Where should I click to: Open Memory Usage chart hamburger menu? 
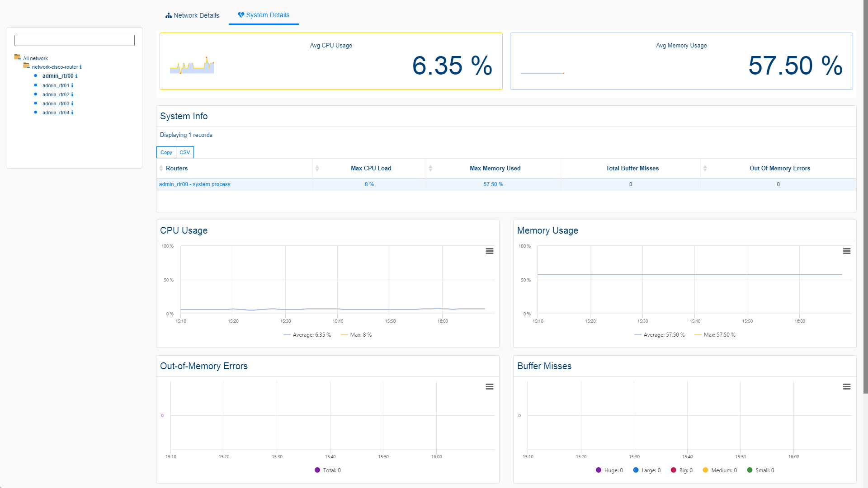pyautogui.click(x=846, y=251)
